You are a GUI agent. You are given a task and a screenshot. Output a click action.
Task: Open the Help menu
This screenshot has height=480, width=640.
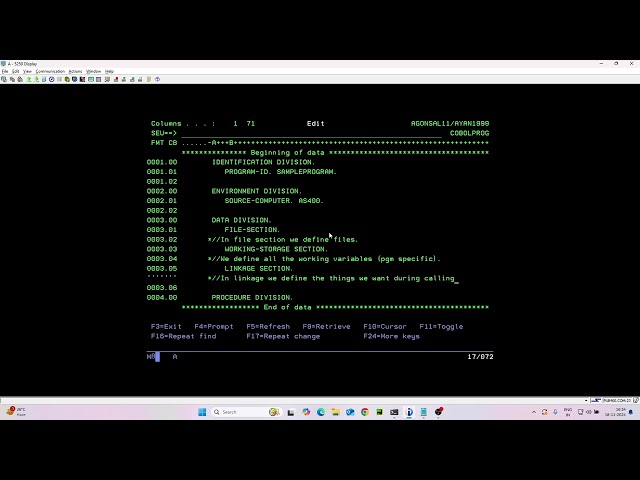coord(109,71)
